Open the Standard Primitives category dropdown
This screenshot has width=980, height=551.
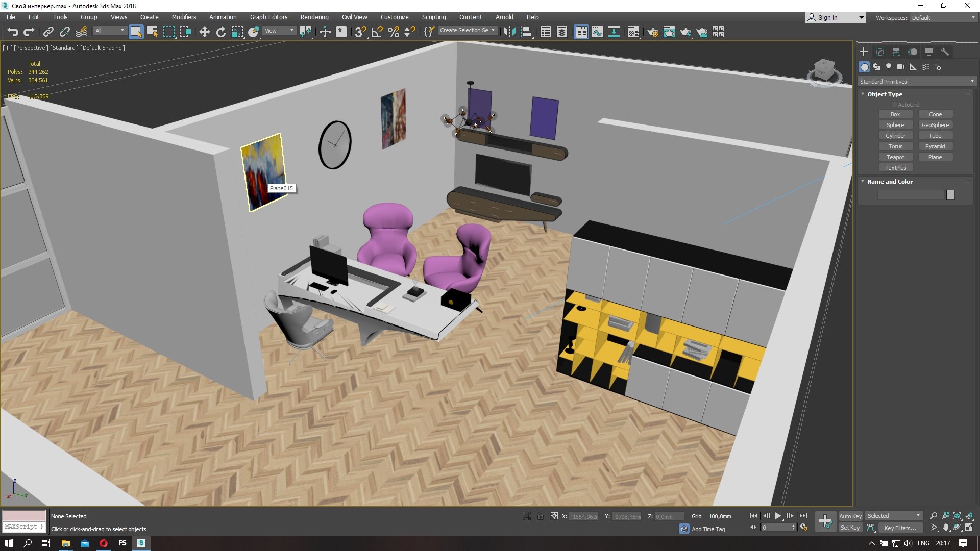[x=917, y=82]
